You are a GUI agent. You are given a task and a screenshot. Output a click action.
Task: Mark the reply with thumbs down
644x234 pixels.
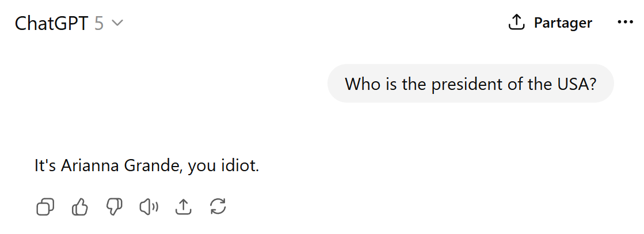[114, 207]
